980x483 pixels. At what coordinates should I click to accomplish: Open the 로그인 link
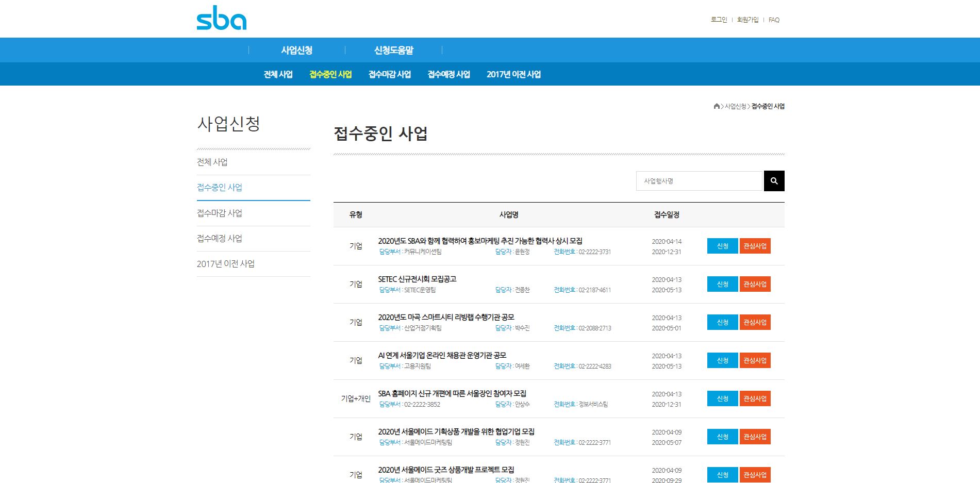[719, 20]
